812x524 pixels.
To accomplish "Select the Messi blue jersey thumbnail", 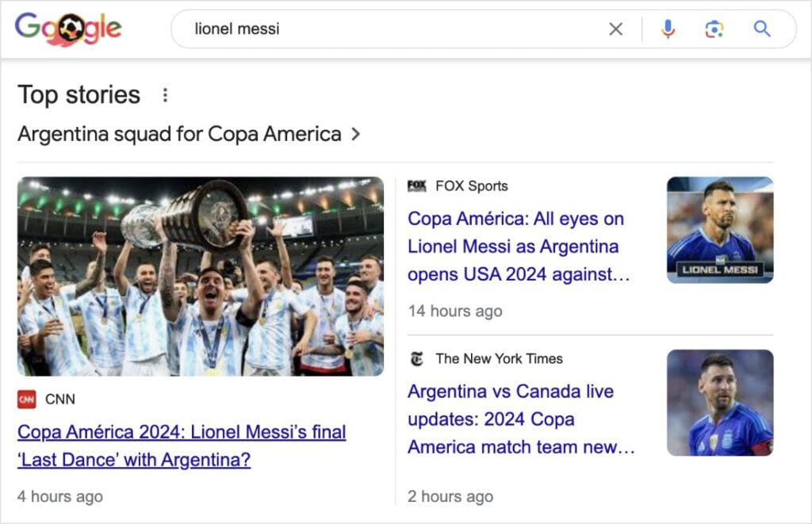I will 720,402.
